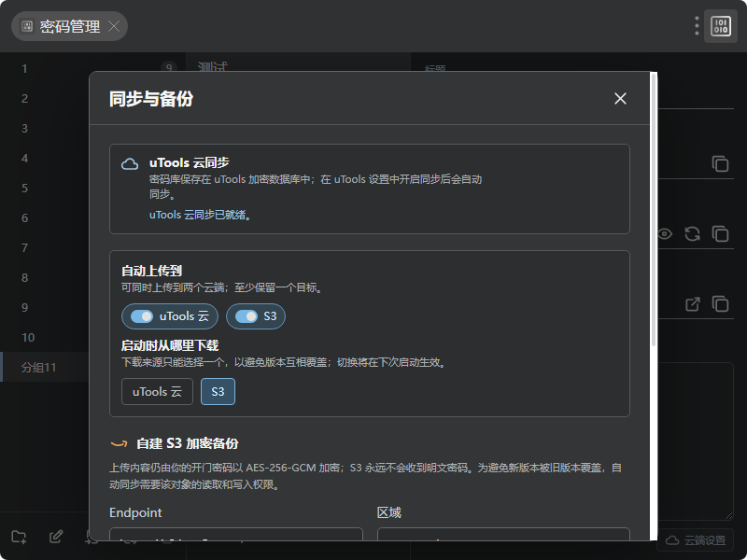The width and height of the screenshot is (747, 560).
Task: Rename group with the pencil edit icon
Action: click(56, 538)
